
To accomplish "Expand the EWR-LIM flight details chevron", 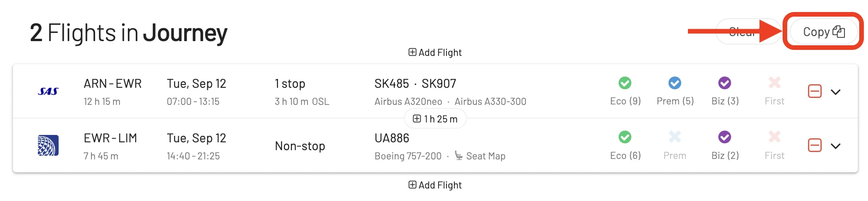I will coord(836,146).
